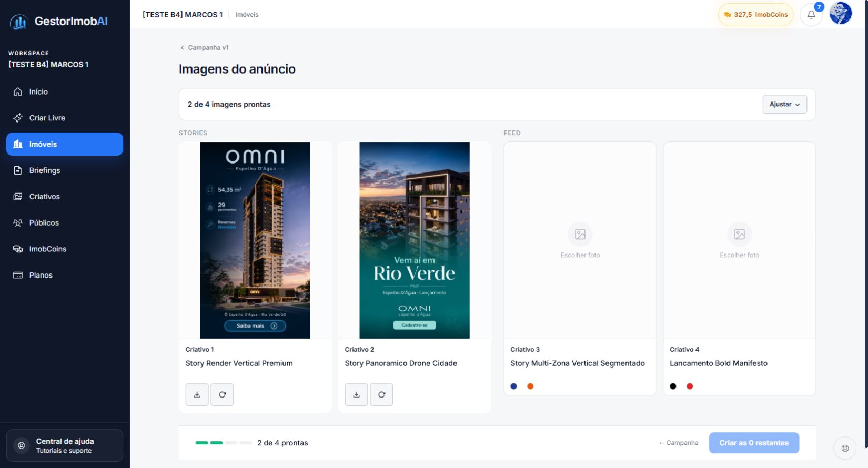The width and height of the screenshot is (868, 468).
Task: Click the Imóveis building icon
Action: tap(18, 144)
